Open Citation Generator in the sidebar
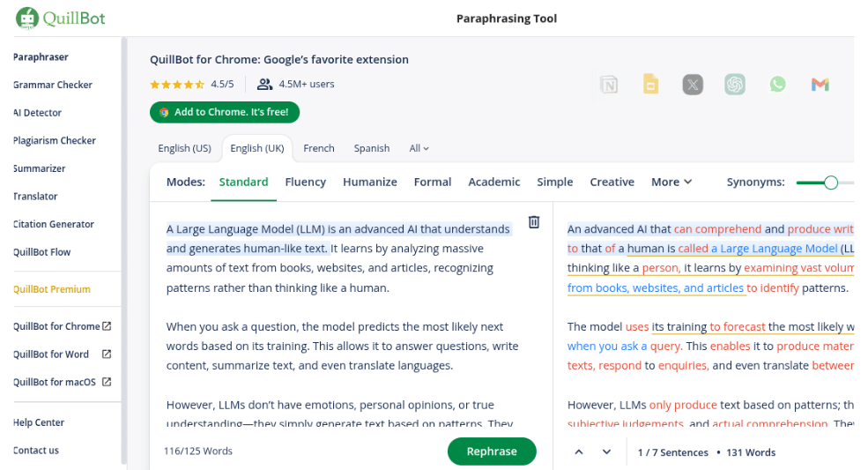 pyautogui.click(x=54, y=224)
